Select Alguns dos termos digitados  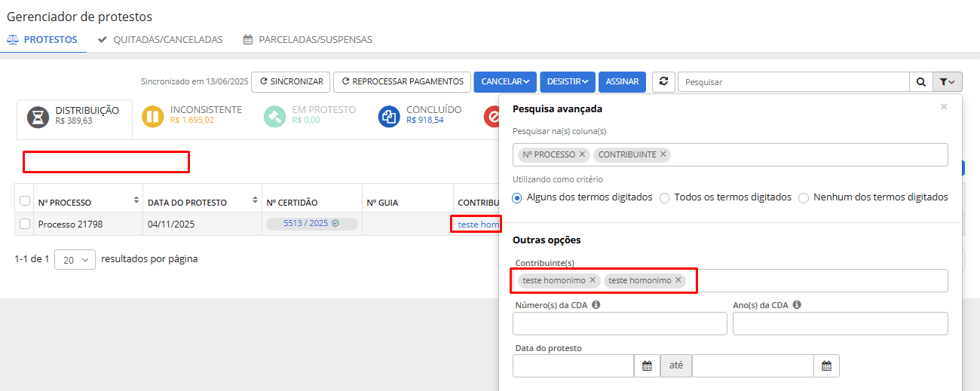517,197
